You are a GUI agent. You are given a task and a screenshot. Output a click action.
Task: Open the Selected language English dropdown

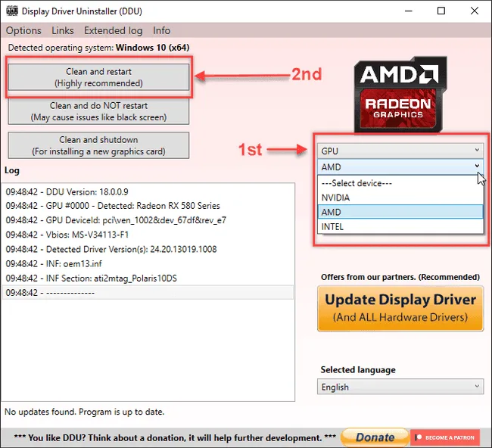coord(400,387)
